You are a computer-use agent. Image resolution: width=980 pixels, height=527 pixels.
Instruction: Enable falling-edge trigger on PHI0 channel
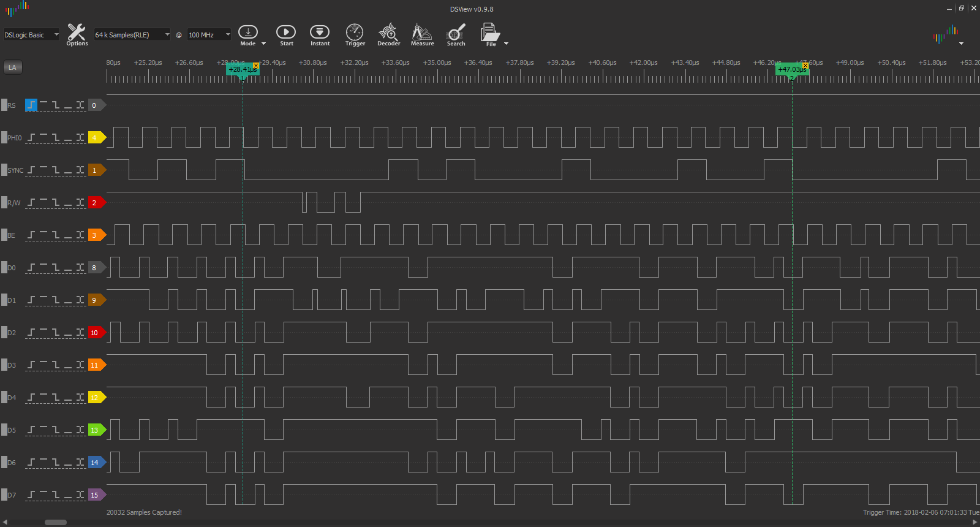[x=56, y=138]
